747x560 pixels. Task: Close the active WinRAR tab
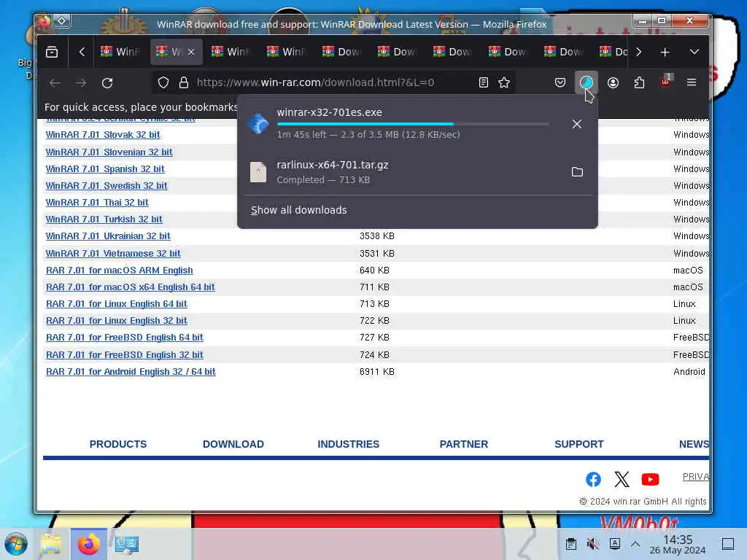[x=191, y=52]
